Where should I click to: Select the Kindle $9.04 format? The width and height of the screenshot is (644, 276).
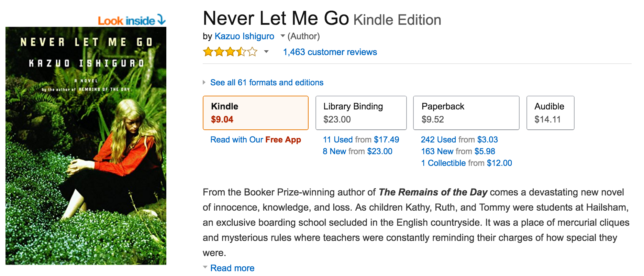tap(255, 113)
